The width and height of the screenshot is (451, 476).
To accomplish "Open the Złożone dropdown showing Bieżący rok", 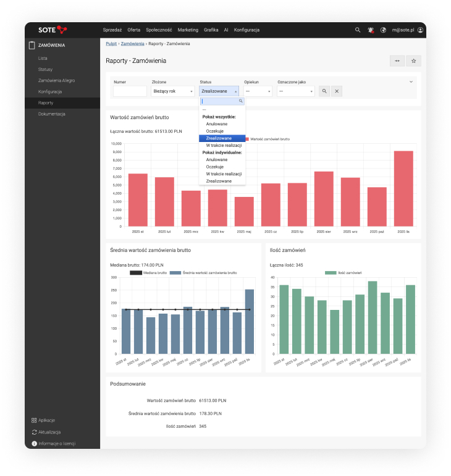I will (x=172, y=91).
